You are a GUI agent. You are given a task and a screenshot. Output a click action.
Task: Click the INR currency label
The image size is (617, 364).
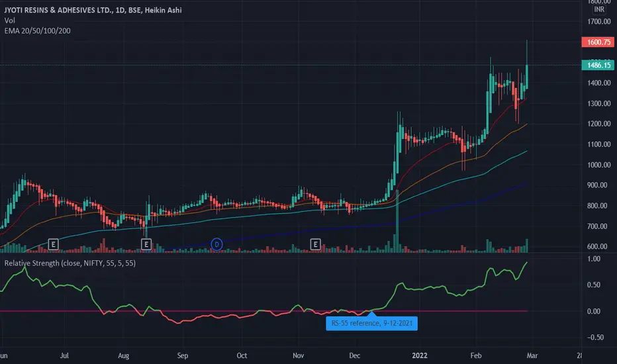coord(599,9)
